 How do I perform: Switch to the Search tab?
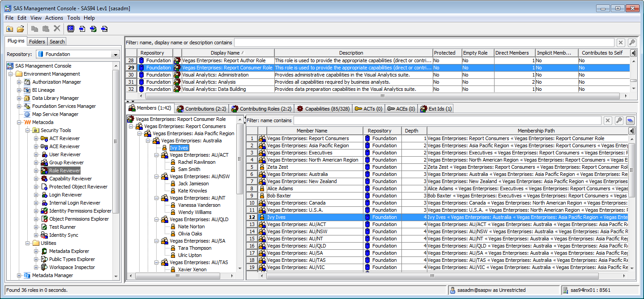click(x=57, y=42)
